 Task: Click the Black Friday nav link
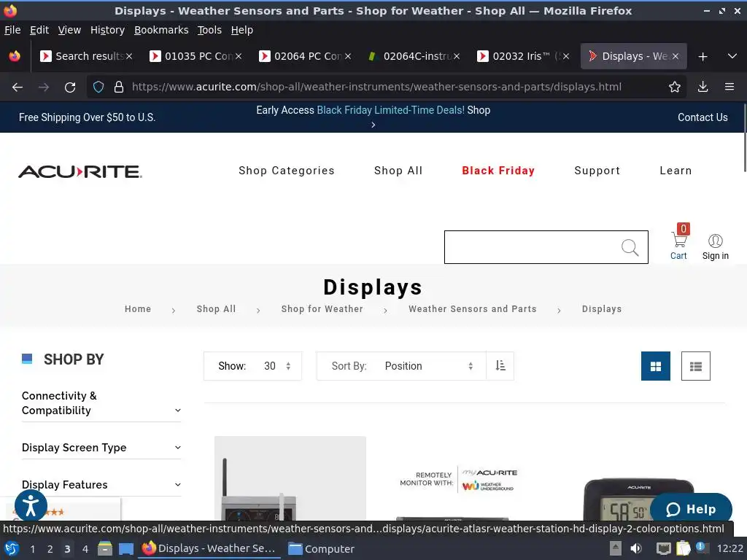(498, 171)
